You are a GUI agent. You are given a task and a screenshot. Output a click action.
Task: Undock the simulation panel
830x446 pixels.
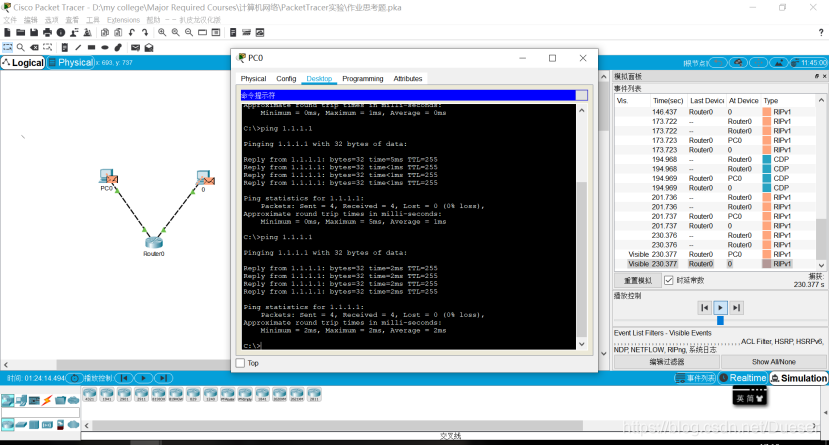(817, 76)
